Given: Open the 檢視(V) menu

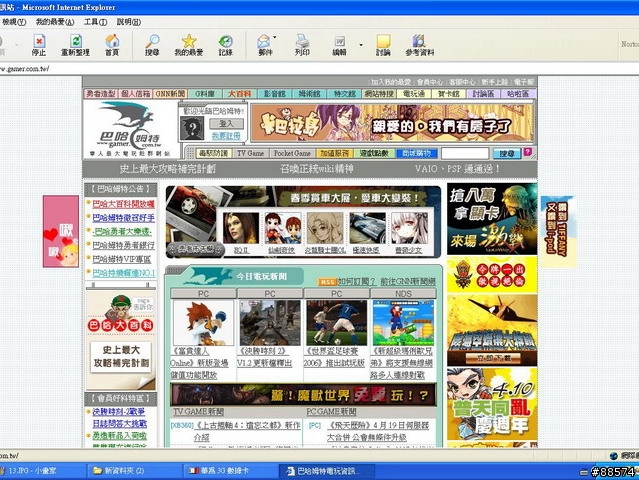Looking at the screenshot, I should [14, 22].
